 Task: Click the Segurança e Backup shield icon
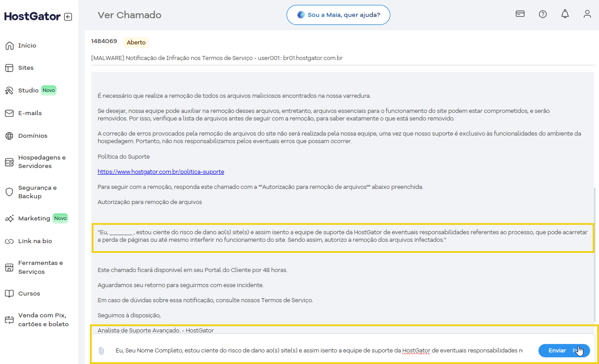[x=9, y=192]
